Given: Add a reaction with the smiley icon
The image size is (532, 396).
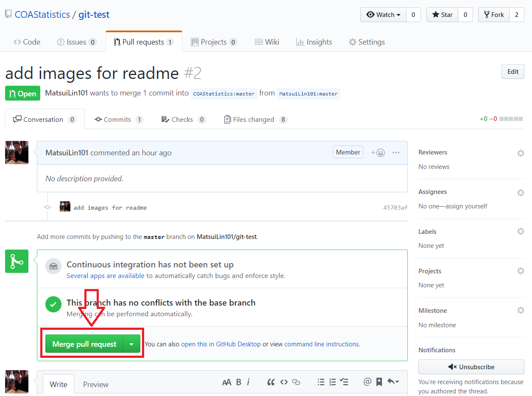Looking at the screenshot, I should pyautogui.click(x=378, y=153).
